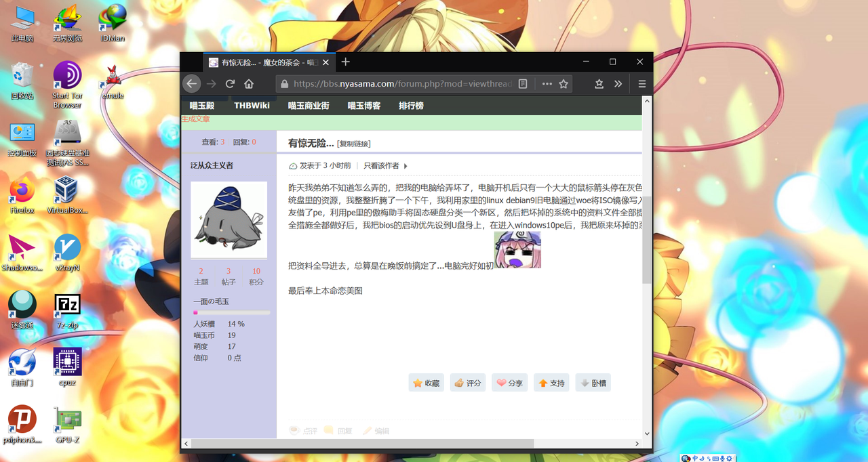Go back using browser back arrow
The width and height of the screenshot is (868, 462).
tap(192, 84)
